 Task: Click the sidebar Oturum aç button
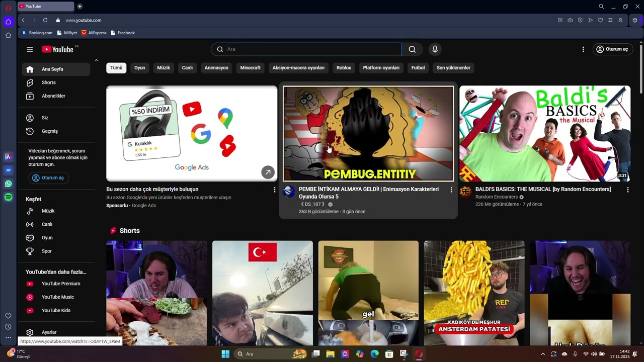[48, 178]
